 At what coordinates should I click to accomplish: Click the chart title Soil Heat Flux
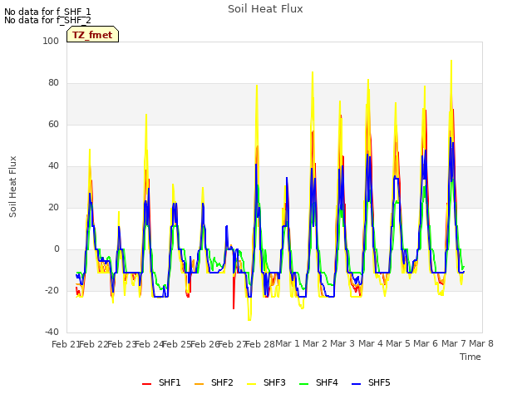tap(265, 9)
